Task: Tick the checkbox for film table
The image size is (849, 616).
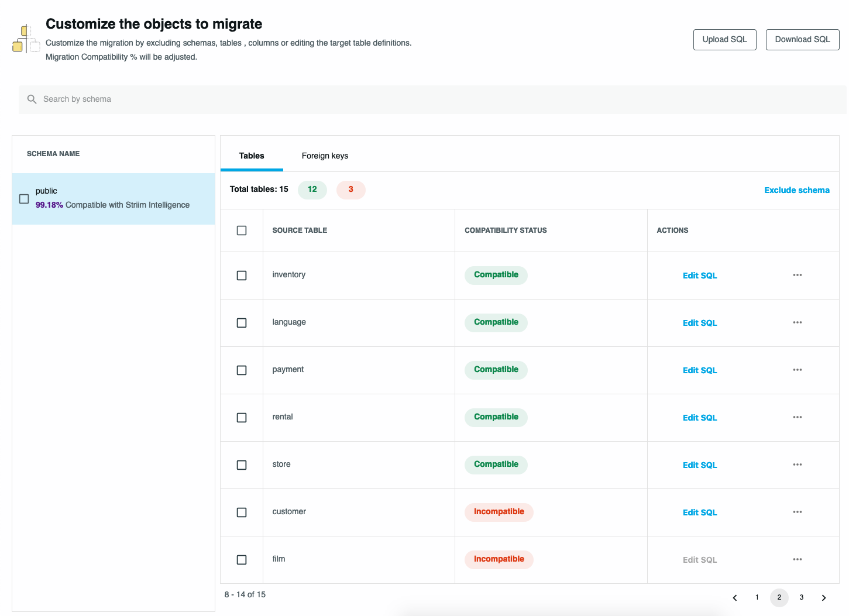Action: (x=242, y=560)
